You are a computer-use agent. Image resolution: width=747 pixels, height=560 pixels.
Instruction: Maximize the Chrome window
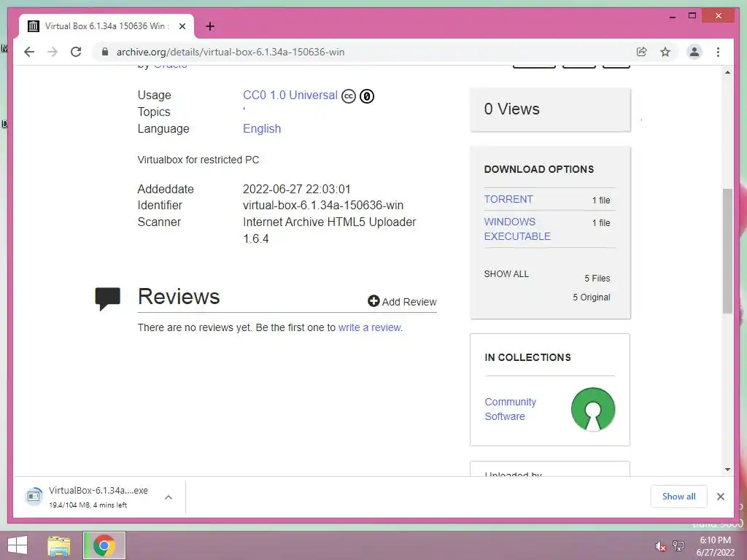pos(692,16)
